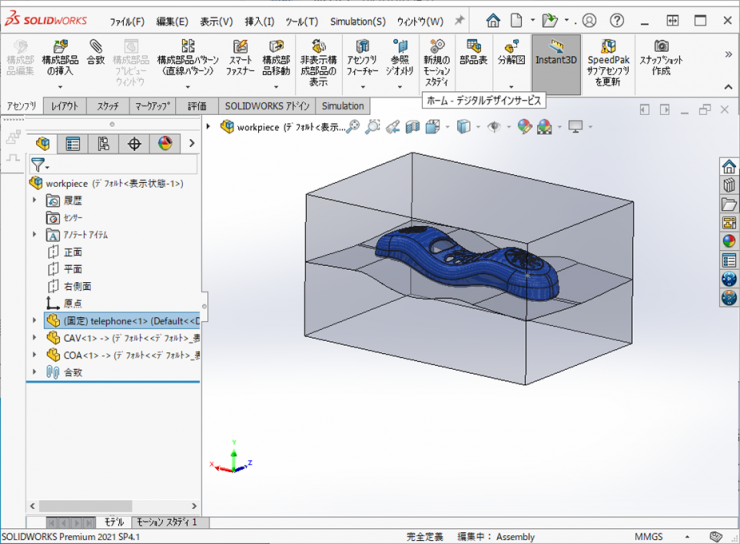Open the feature tree filter dropdown
Image resolution: width=740 pixels, height=544 pixels.
click(x=40, y=165)
